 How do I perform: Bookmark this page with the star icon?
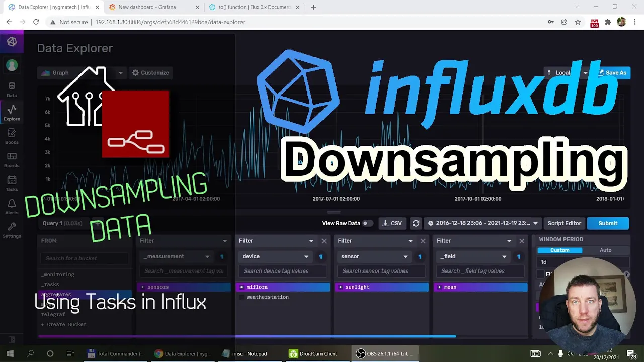(578, 22)
